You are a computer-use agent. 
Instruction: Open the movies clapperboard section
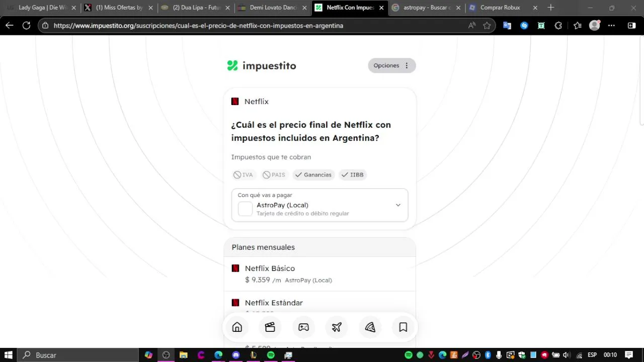pyautogui.click(x=270, y=327)
